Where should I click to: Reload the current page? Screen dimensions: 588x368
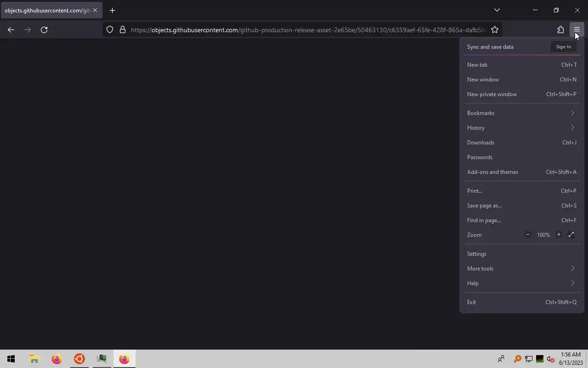(44, 30)
